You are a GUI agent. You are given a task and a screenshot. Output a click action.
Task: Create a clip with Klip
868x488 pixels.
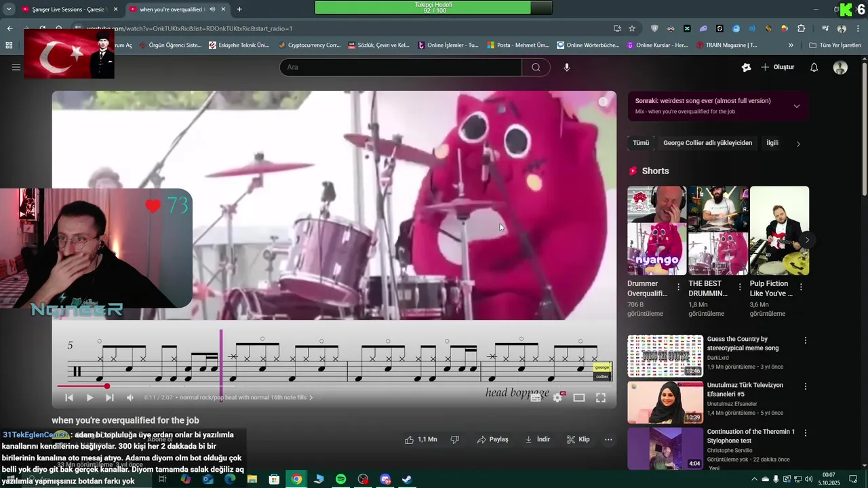578,439
